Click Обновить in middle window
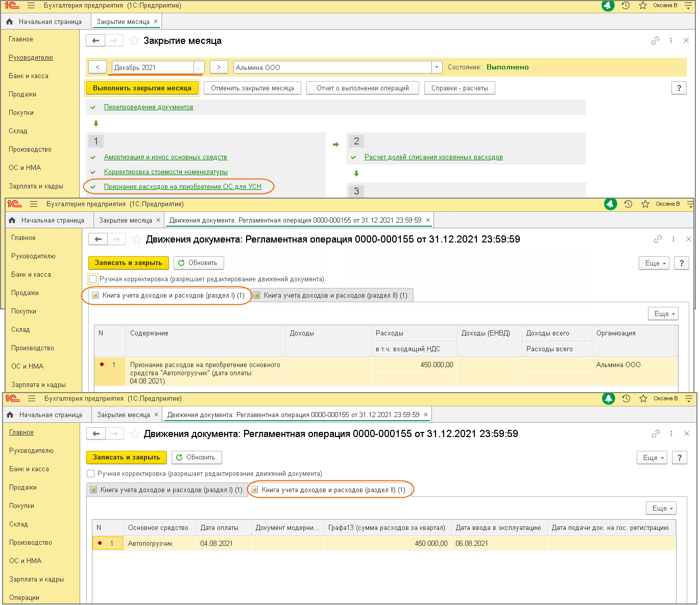Viewport: 700px width, 605px height. pyautogui.click(x=199, y=263)
